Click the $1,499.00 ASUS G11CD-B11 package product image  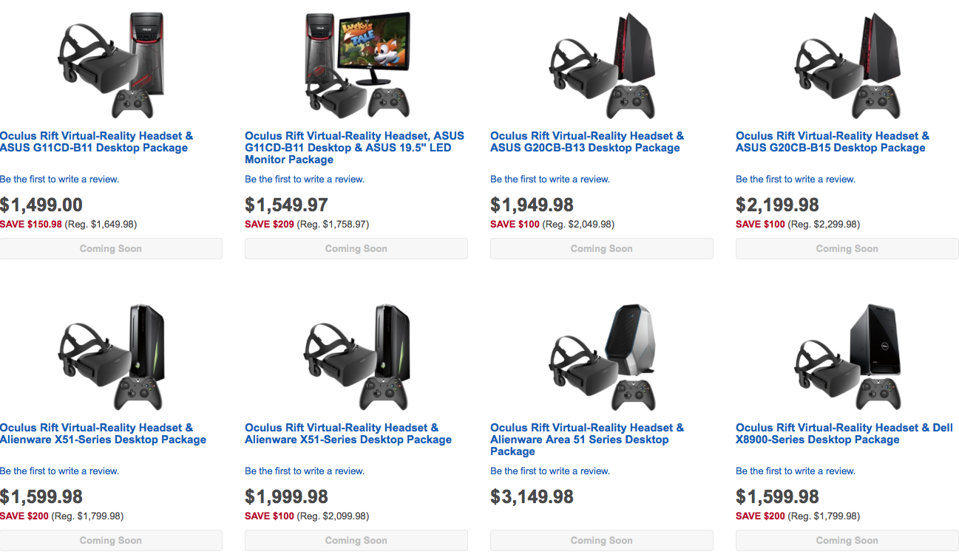(x=111, y=65)
